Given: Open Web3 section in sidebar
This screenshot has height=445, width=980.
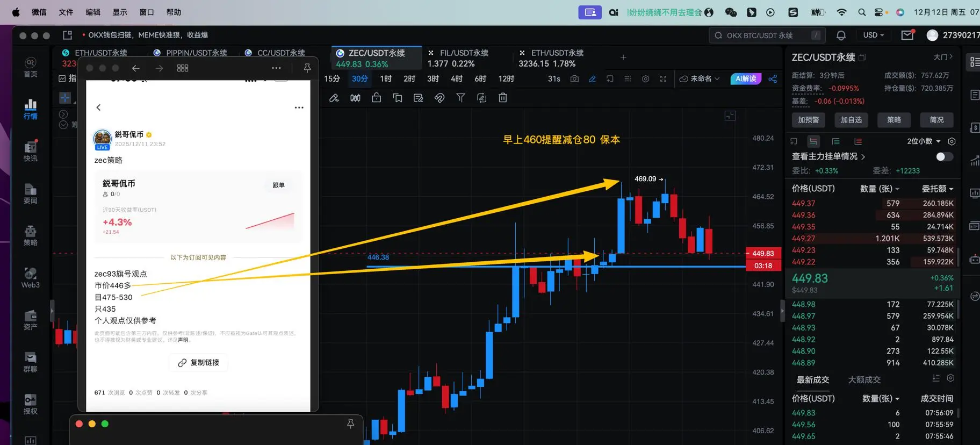Looking at the screenshot, I should pyautogui.click(x=31, y=278).
